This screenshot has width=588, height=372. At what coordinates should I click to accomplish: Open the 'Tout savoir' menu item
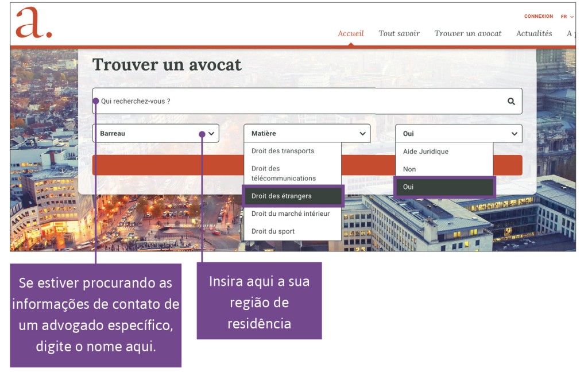pos(399,33)
